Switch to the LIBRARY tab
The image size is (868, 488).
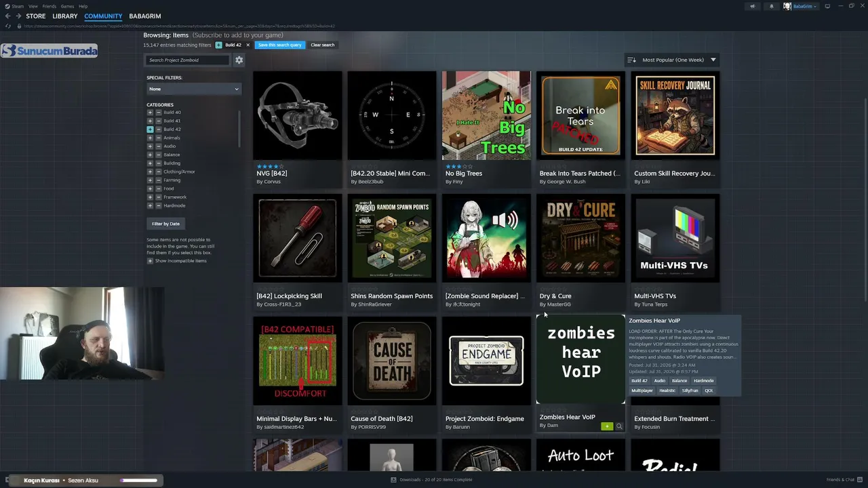tap(65, 16)
